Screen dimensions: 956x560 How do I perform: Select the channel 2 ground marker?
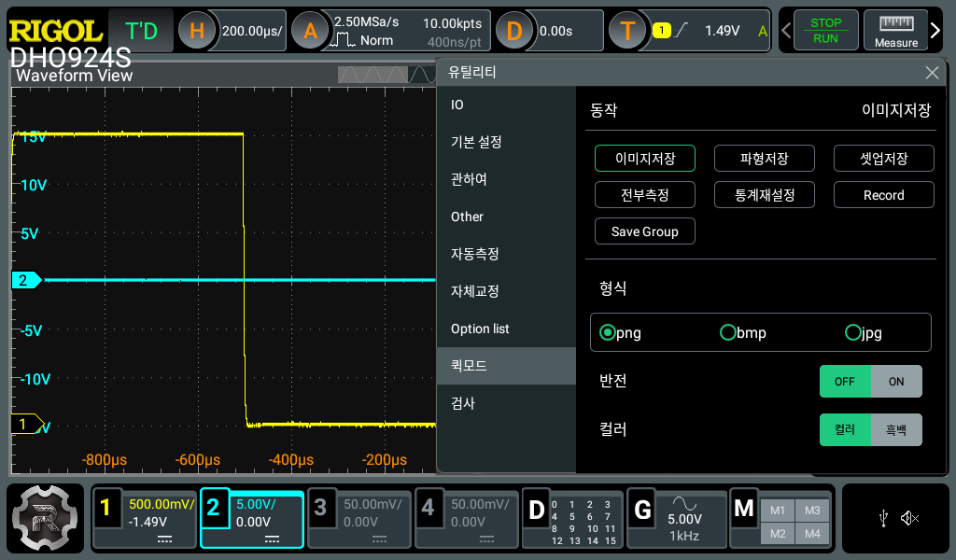tap(26, 280)
